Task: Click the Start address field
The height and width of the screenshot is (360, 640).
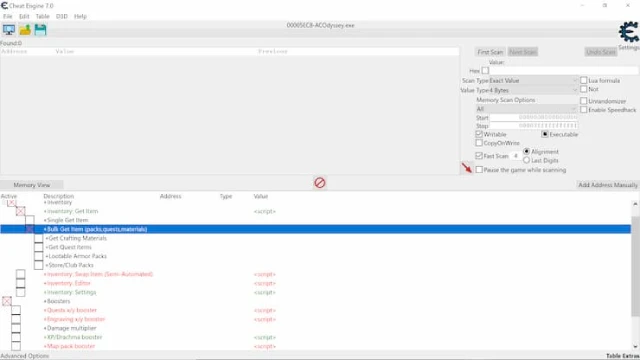Action: click(x=533, y=118)
